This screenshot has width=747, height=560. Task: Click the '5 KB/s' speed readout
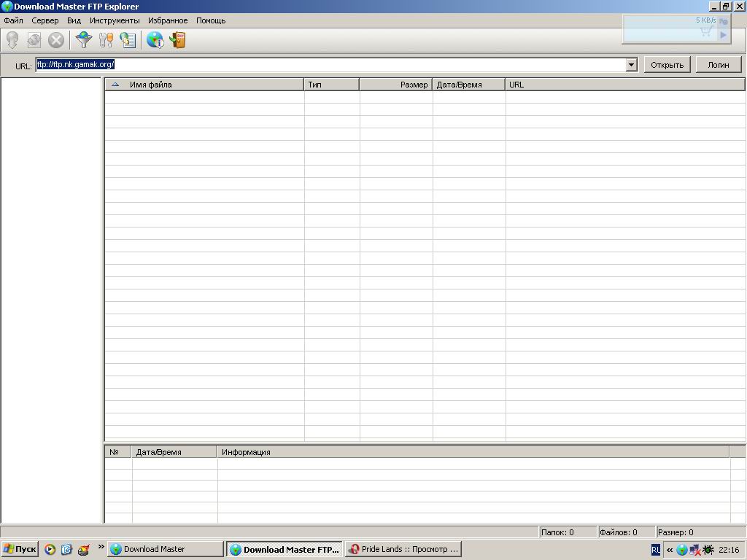(x=705, y=20)
